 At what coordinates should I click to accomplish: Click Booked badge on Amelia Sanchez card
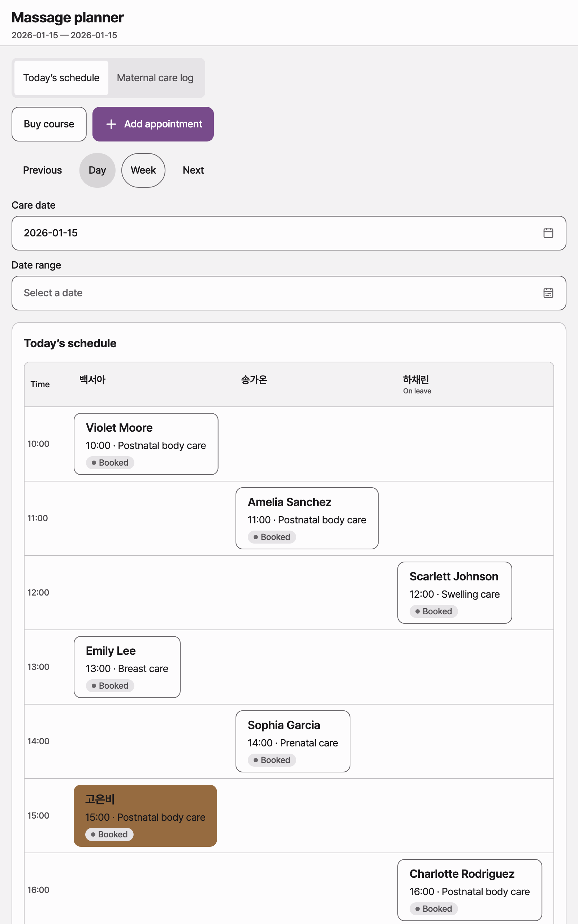272,537
